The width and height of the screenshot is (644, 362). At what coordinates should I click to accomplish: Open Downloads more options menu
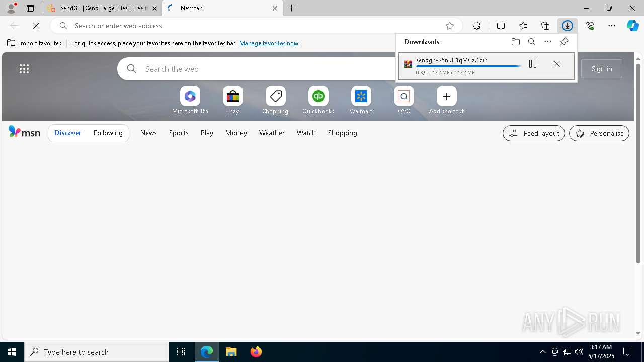click(548, 42)
